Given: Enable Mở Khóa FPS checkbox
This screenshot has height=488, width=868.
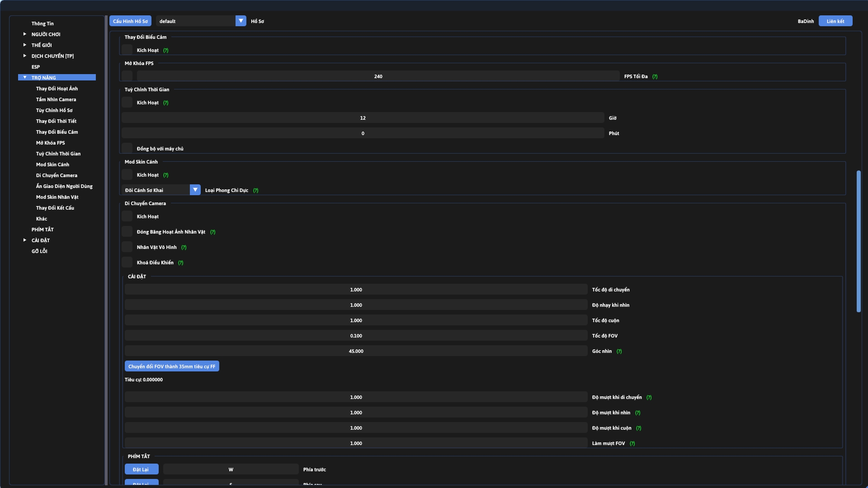Looking at the screenshot, I should (x=127, y=76).
